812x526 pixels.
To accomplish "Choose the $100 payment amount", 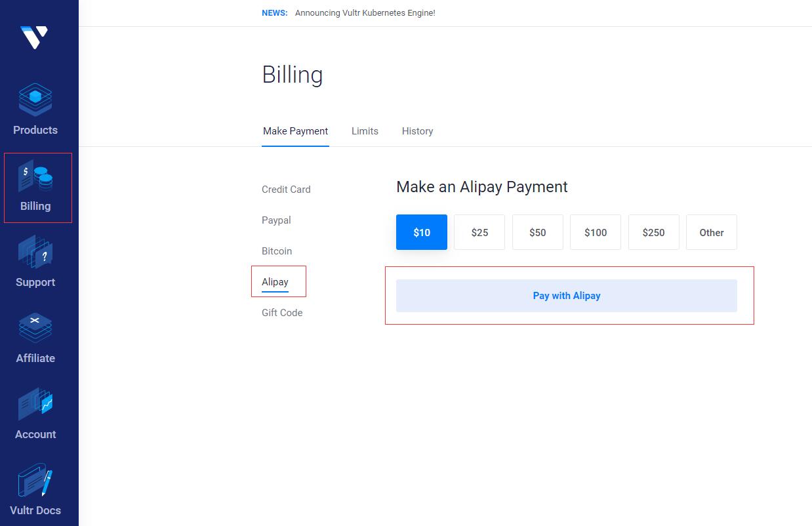I will [x=596, y=232].
